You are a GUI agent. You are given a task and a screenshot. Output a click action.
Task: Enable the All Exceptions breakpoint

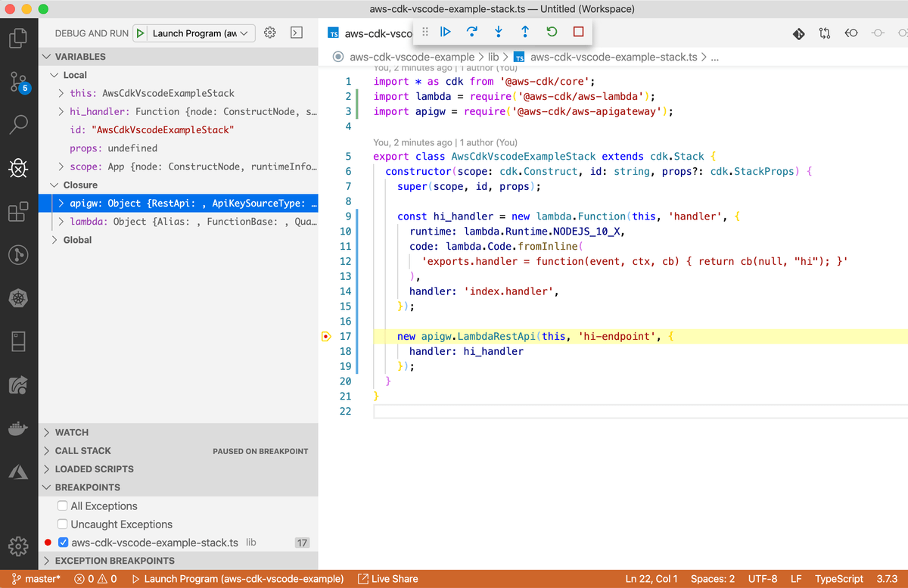click(x=61, y=506)
